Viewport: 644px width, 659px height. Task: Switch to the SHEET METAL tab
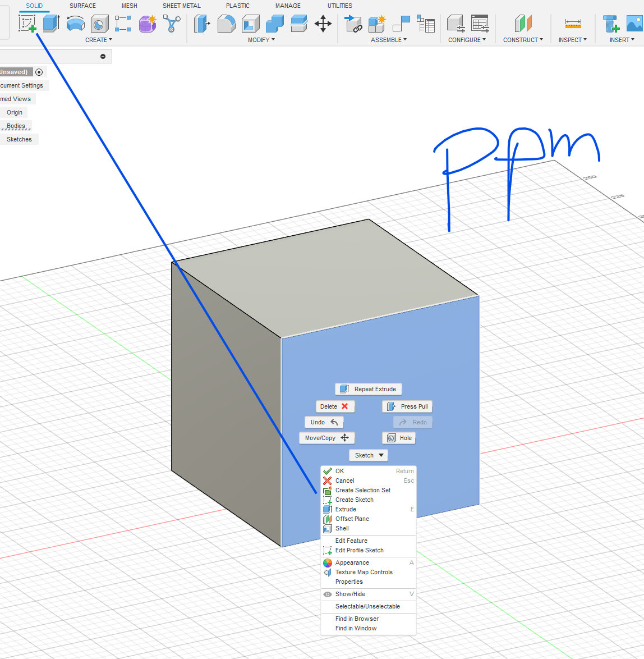181,6
